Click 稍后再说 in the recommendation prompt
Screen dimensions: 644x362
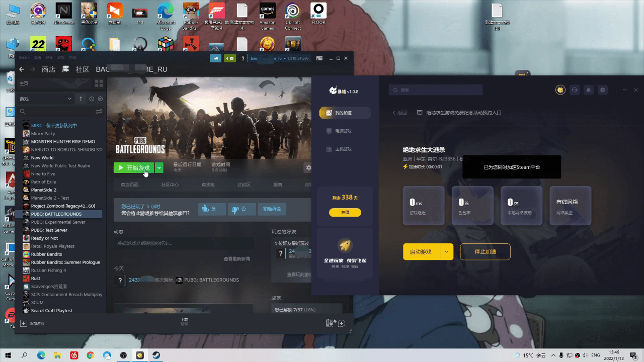click(272, 209)
